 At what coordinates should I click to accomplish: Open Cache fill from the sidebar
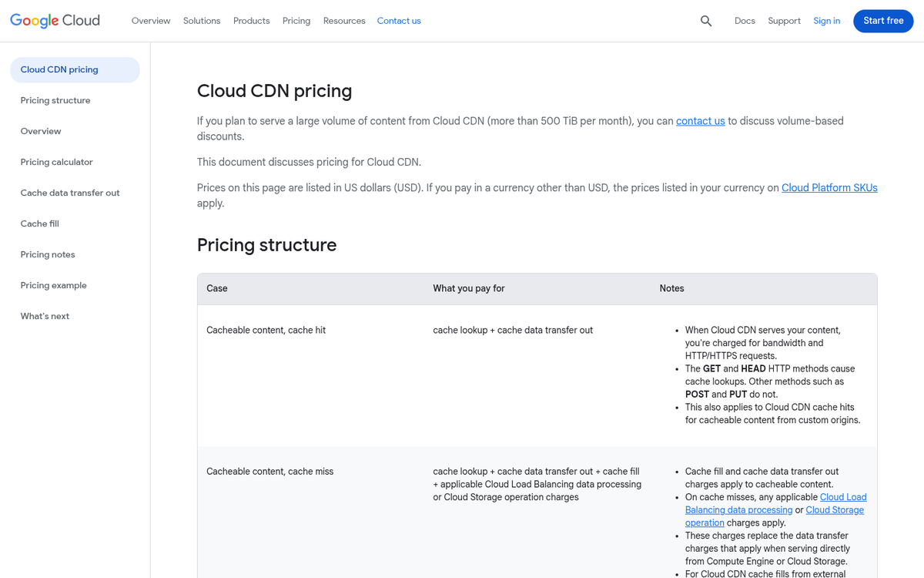click(39, 223)
